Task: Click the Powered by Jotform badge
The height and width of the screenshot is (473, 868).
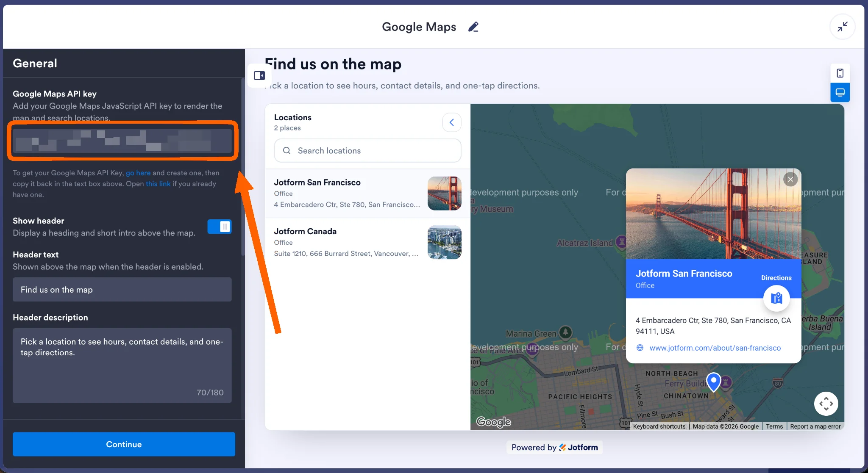Action: coord(554,447)
